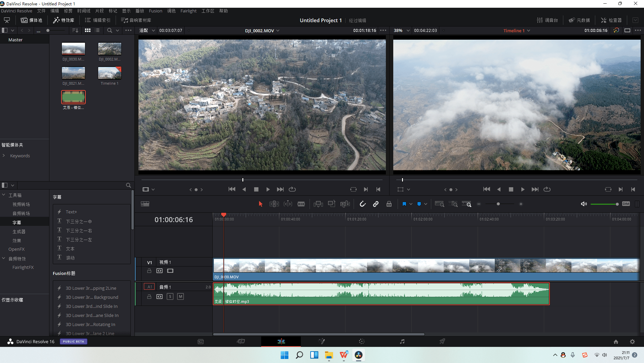Click the monitor volume slider
This screenshot has width=644, height=363.
click(x=604, y=204)
